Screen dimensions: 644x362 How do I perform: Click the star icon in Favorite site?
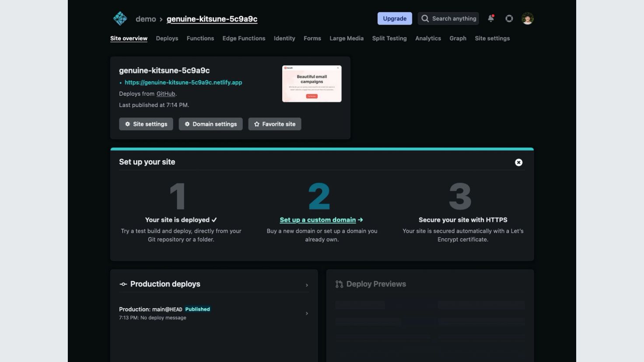(257, 124)
